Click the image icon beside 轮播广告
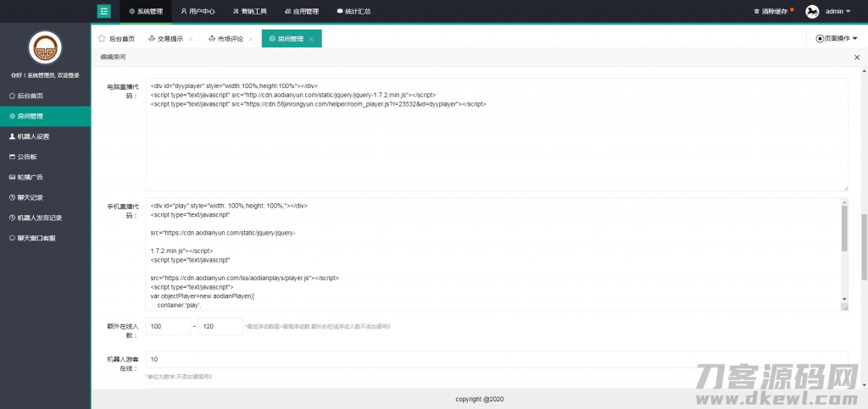The width and height of the screenshot is (868, 409). point(12,177)
